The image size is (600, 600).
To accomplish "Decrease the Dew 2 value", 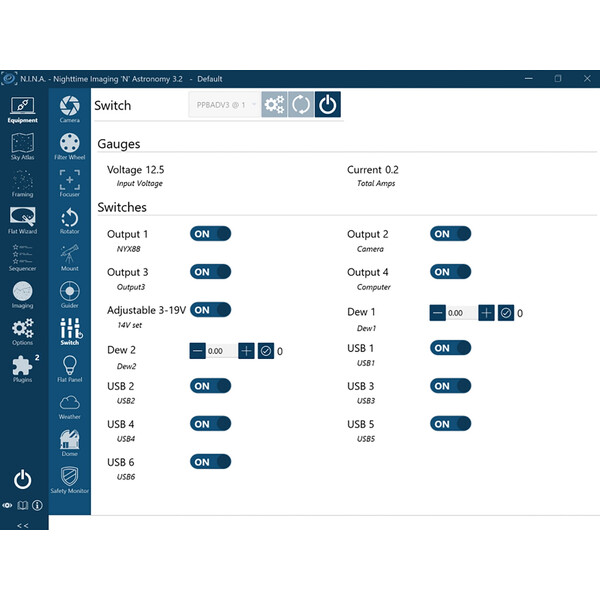I will pyautogui.click(x=197, y=351).
